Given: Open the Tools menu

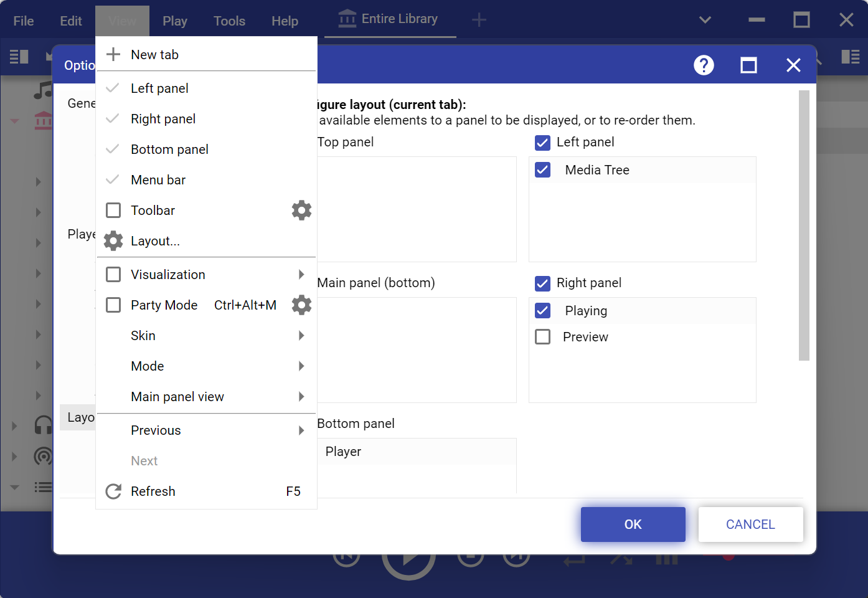Looking at the screenshot, I should pos(229,21).
